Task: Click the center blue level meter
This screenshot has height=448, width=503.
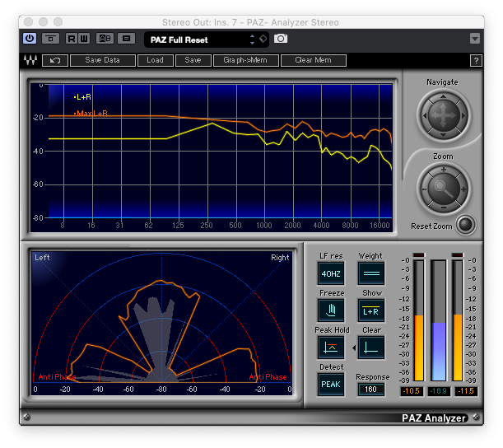Action: pyautogui.click(x=439, y=320)
